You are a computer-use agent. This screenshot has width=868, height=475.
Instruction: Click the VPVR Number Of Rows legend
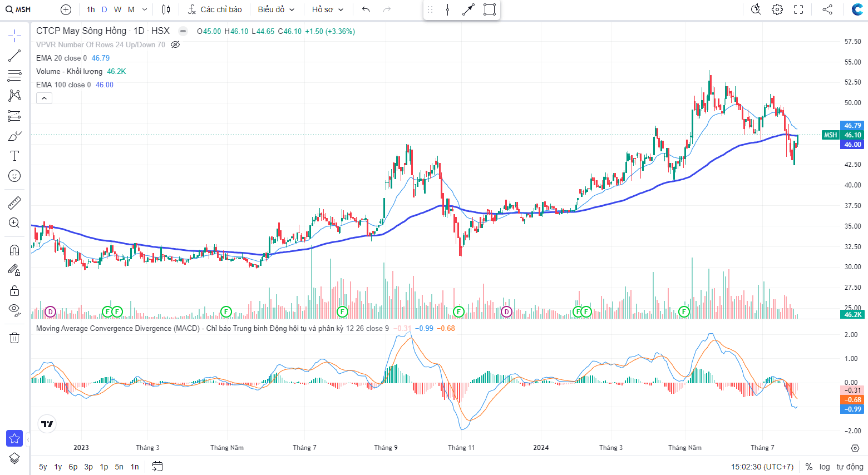[101, 44]
